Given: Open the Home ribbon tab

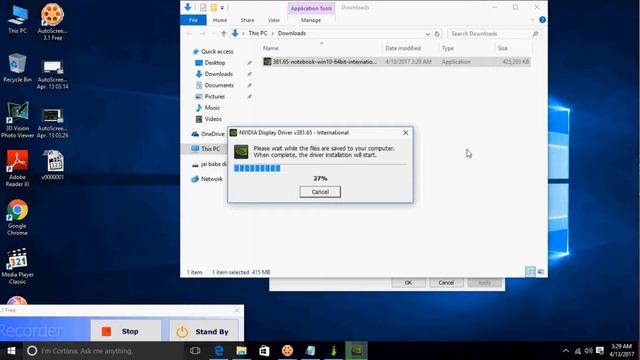Looking at the screenshot, I should click(220, 20).
